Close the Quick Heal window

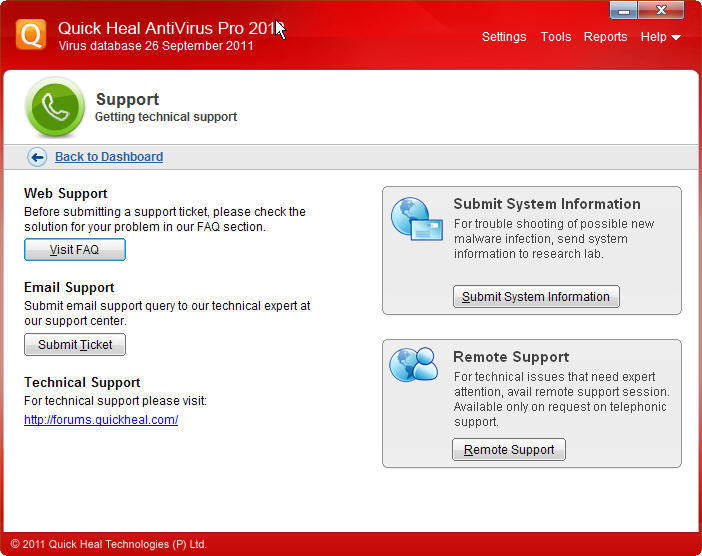tap(661, 11)
